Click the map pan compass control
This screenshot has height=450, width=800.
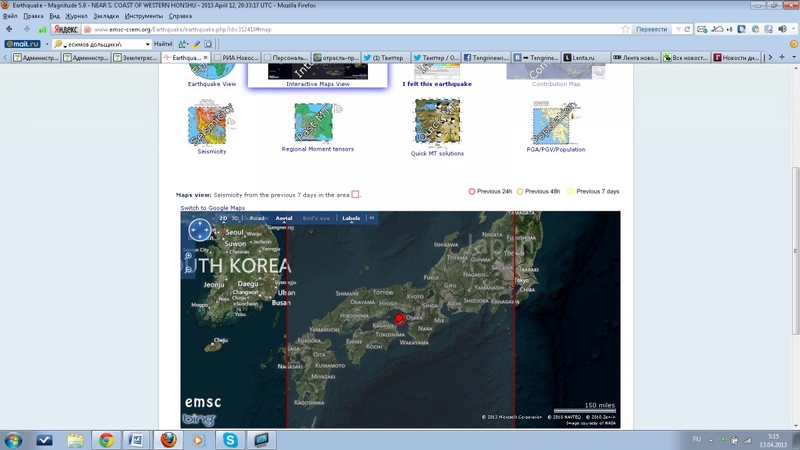click(197, 233)
